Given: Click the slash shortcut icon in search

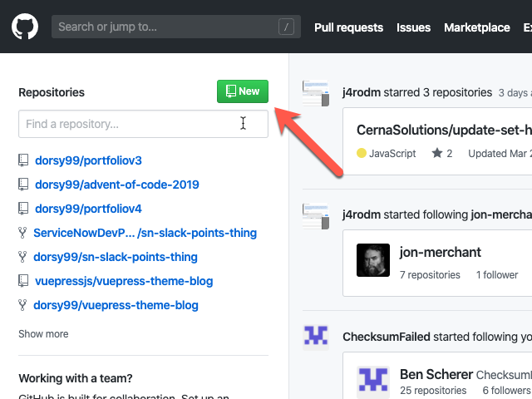Looking at the screenshot, I should [x=286, y=27].
